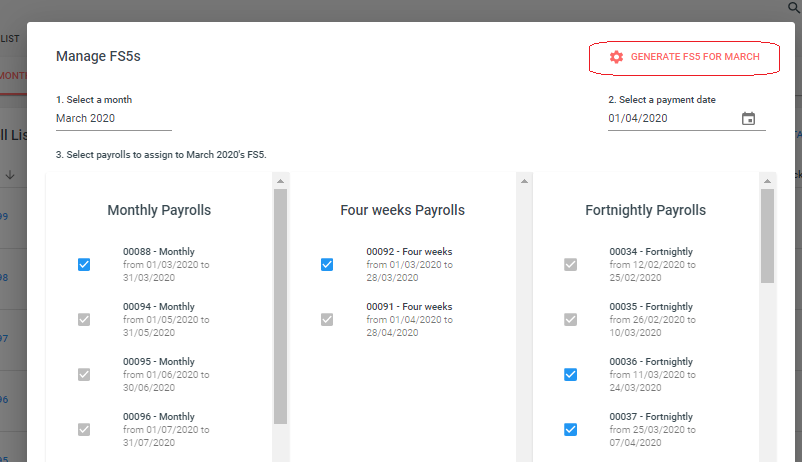Viewport: 802px width, 462px height.
Task: Click 'from 01/05/2020 to 31/05/2020' text
Action: coord(166,326)
